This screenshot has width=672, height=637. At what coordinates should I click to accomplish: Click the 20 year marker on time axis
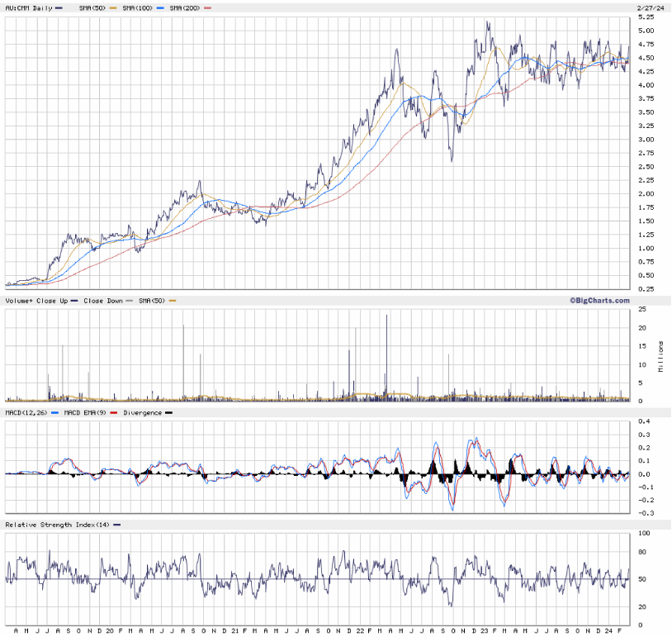110,630
